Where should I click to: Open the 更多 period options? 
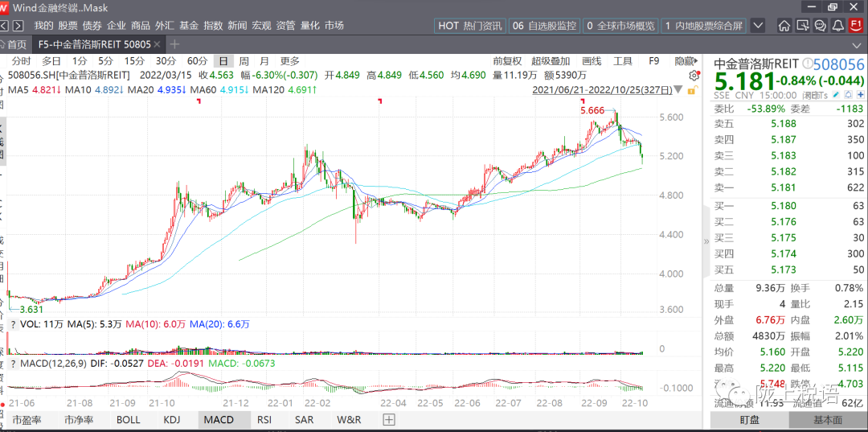tap(289, 61)
